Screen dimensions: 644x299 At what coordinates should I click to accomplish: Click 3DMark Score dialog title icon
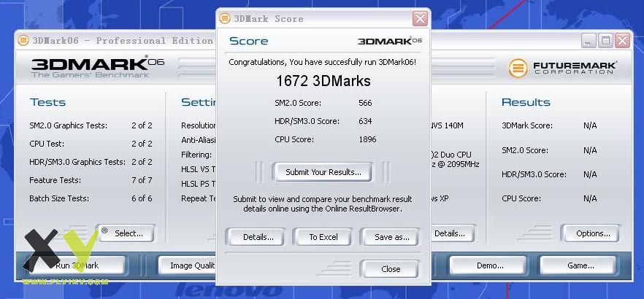pos(225,18)
